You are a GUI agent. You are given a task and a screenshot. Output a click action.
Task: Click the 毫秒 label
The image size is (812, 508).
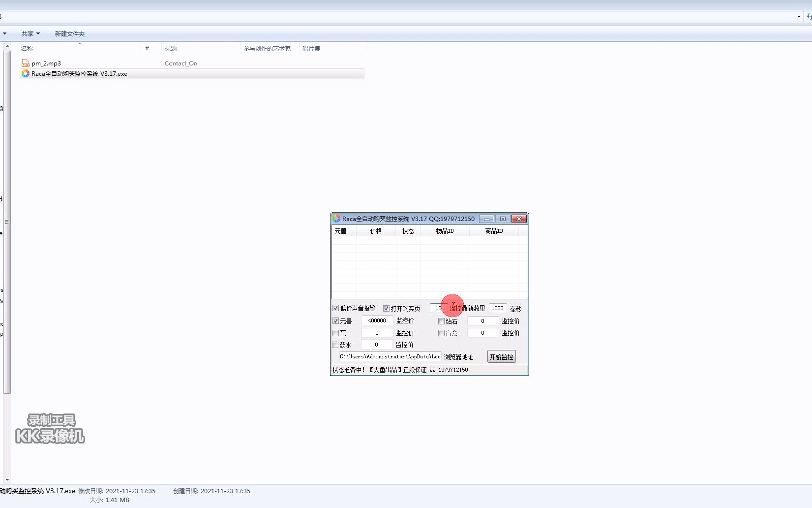(515, 309)
